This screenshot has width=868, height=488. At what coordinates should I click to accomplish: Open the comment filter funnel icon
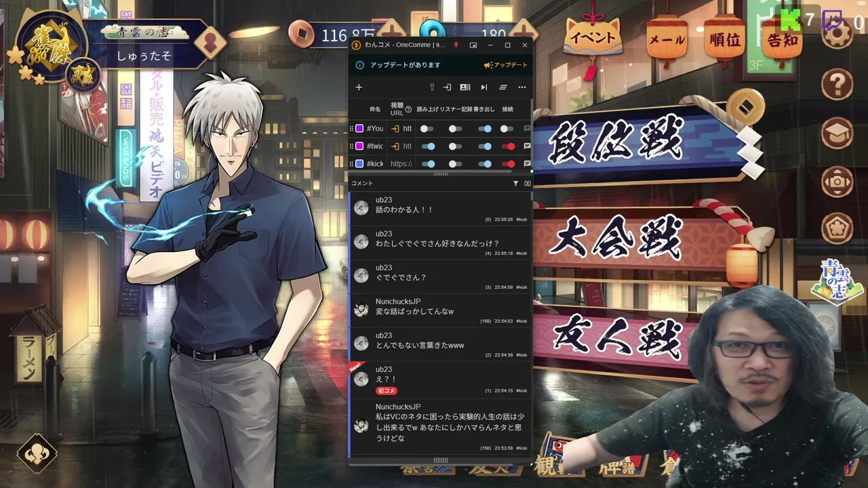click(x=515, y=183)
